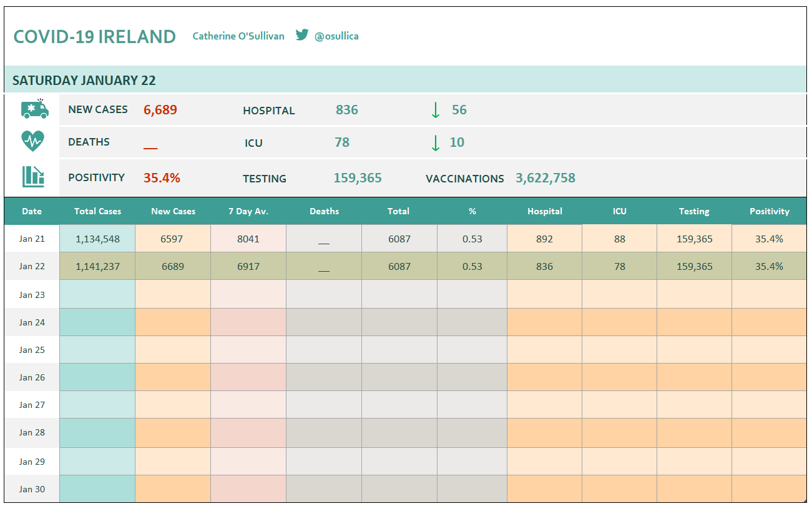This screenshot has height=506, width=812.
Task: Select the Total Cases column header
Action: (97, 211)
